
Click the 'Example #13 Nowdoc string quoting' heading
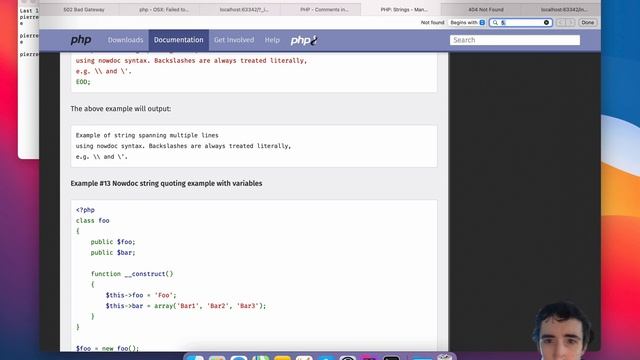pos(166,184)
